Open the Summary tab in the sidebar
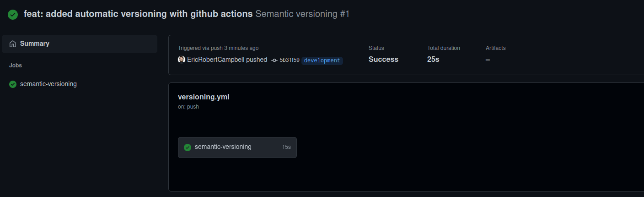This screenshot has height=197, width=644. 80,44
